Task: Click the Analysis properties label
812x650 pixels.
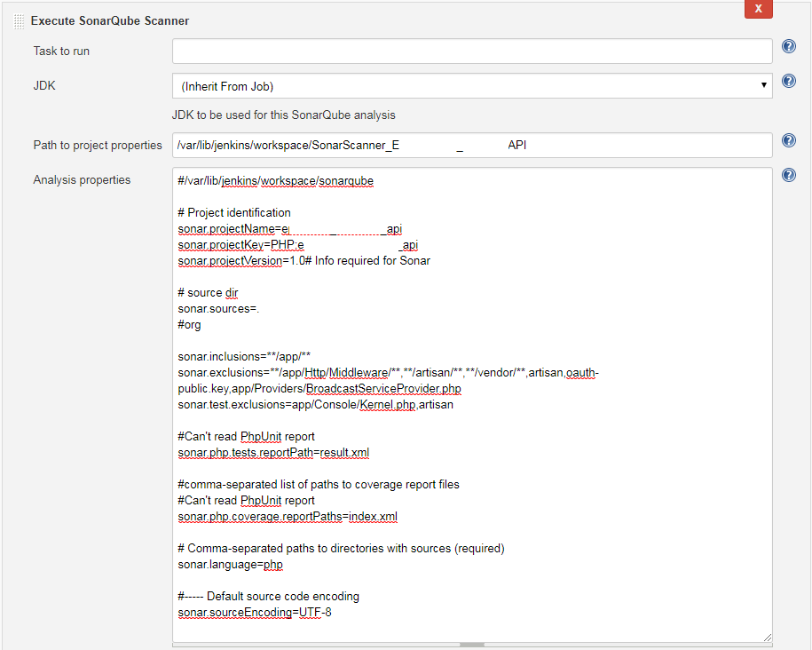Action: [x=82, y=180]
